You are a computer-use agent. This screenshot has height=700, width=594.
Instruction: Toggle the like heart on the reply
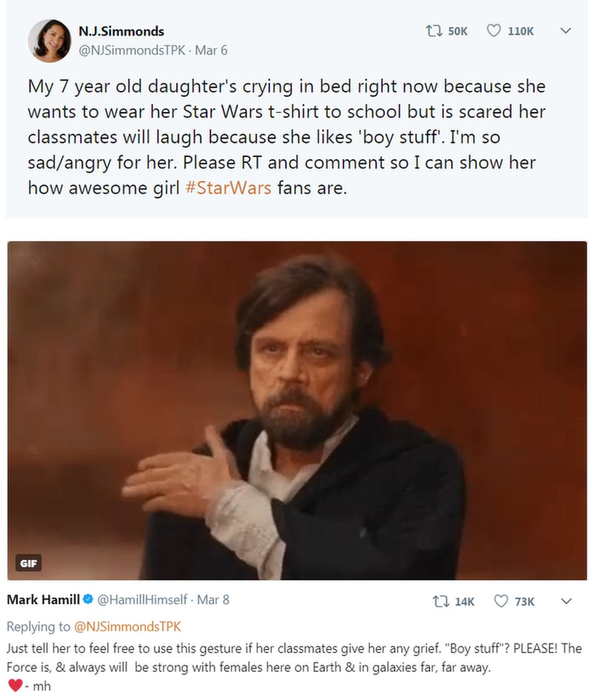500,601
